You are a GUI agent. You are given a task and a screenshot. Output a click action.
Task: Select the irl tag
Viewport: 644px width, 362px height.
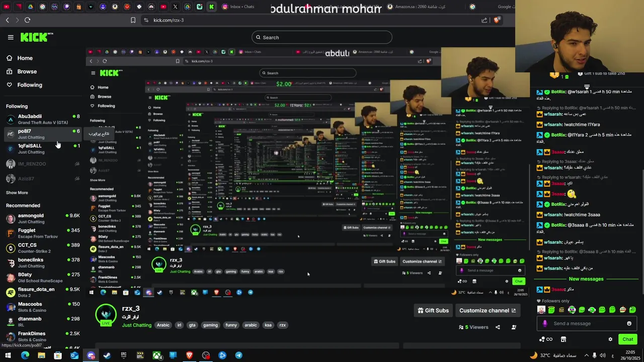(179, 325)
